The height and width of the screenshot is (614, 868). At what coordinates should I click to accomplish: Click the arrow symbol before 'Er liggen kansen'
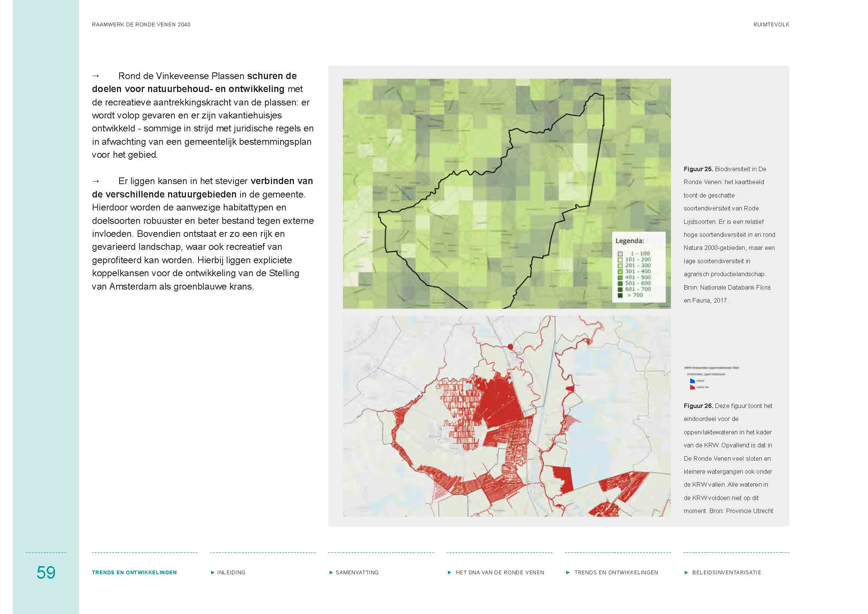click(95, 181)
